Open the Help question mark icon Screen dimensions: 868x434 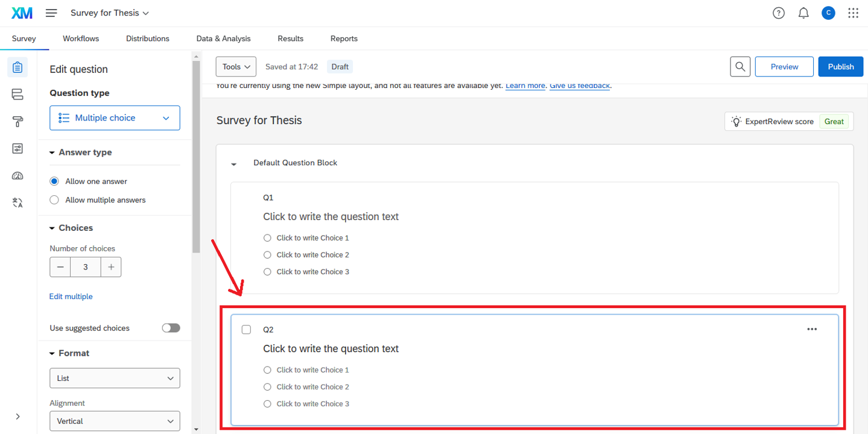pos(779,13)
